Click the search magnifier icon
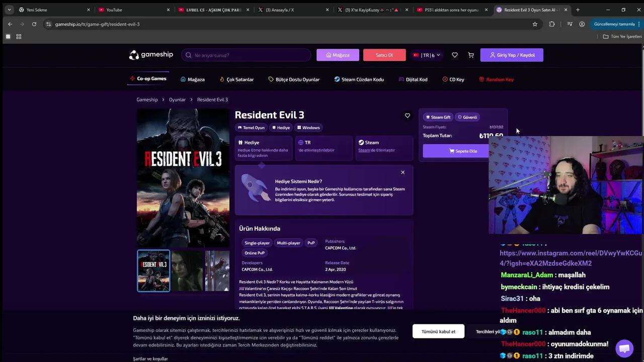This screenshot has height=362, width=644. [x=189, y=55]
